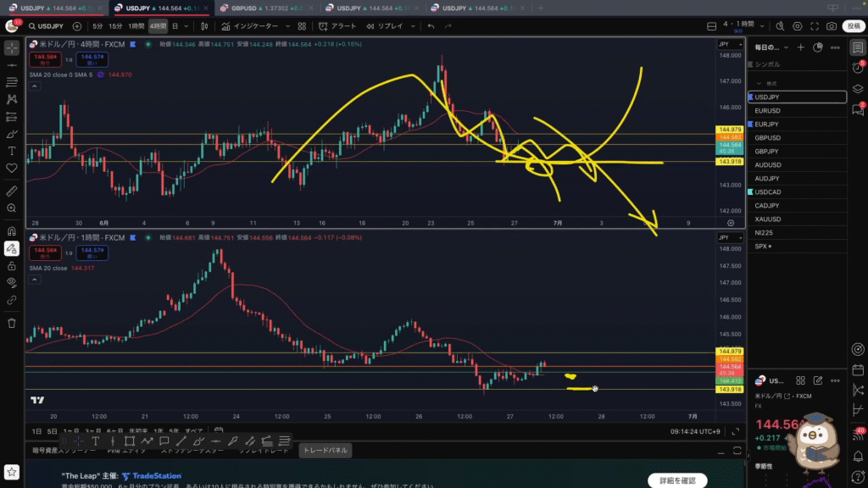Select the brush drawing tool in left sidebar

[12, 134]
